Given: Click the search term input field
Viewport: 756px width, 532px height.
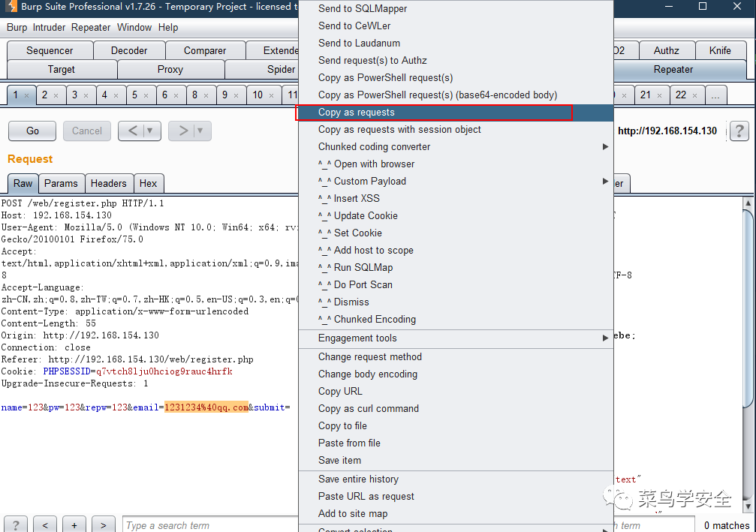Looking at the screenshot, I should pyautogui.click(x=211, y=525).
